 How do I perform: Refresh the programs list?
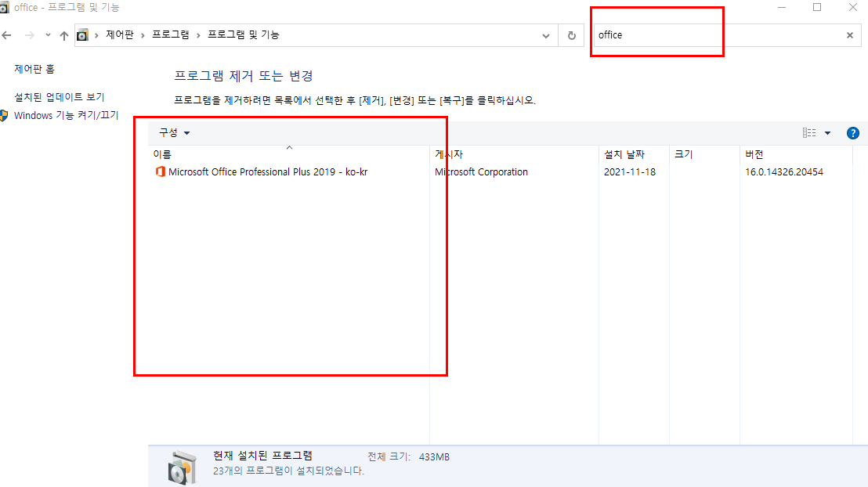point(572,35)
